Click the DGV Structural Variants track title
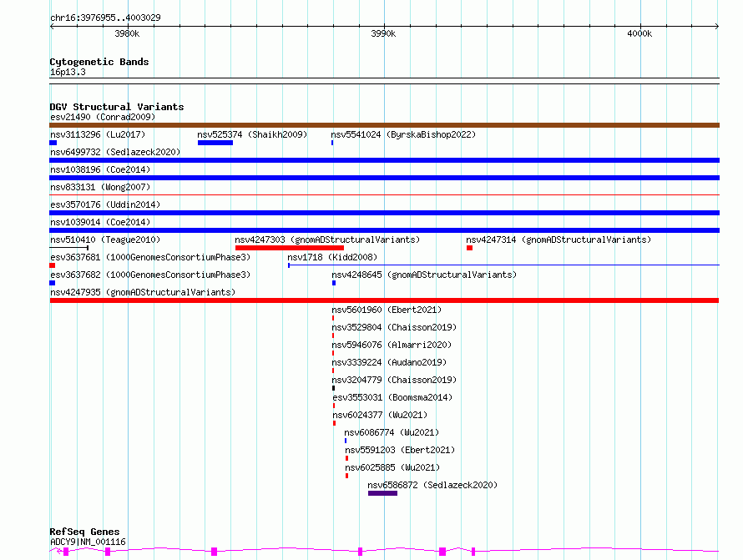743x560 pixels. coord(117,107)
